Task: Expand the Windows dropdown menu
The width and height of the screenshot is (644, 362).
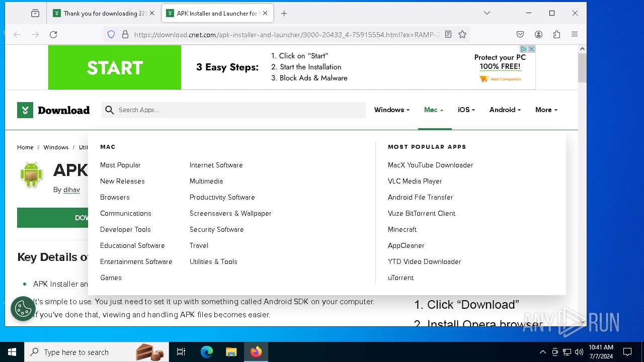Action: (392, 110)
